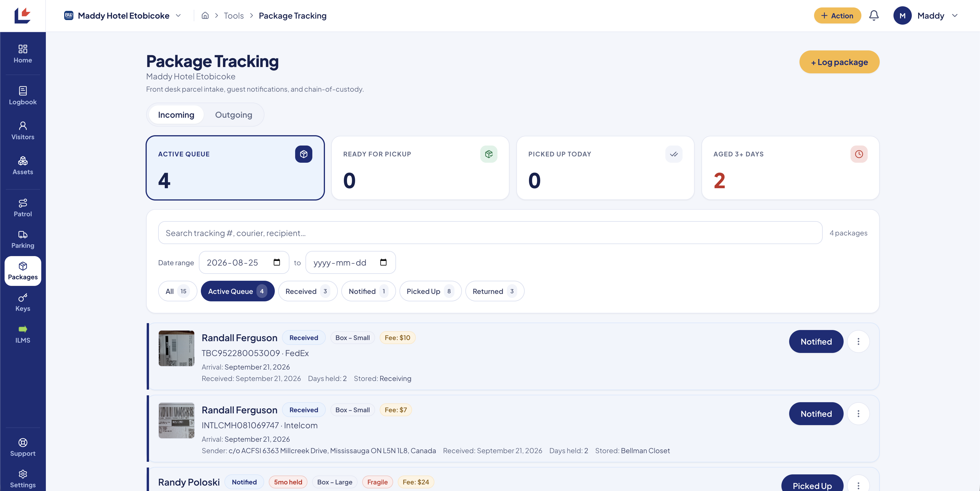
Task: Open more options for the Intelcom package
Action: pos(858,414)
